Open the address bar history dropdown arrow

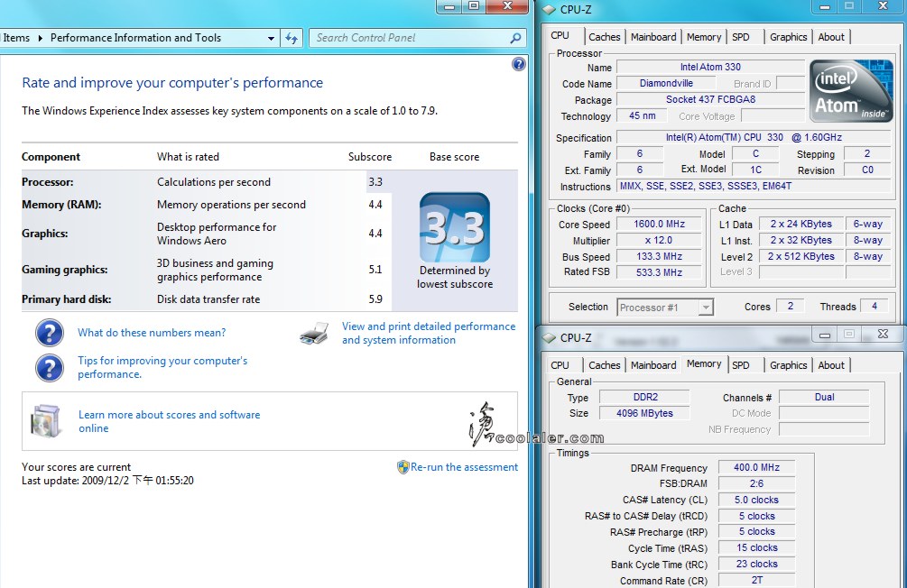point(271,38)
